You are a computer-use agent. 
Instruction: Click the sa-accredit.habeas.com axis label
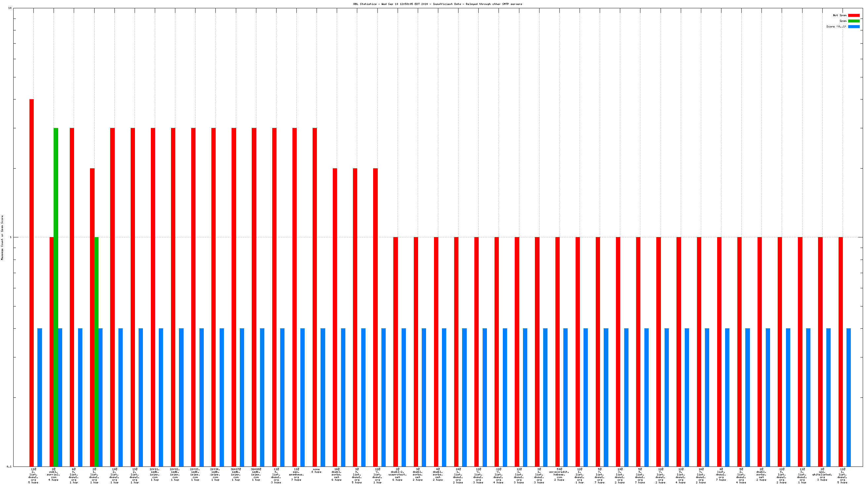(x=559, y=474)
